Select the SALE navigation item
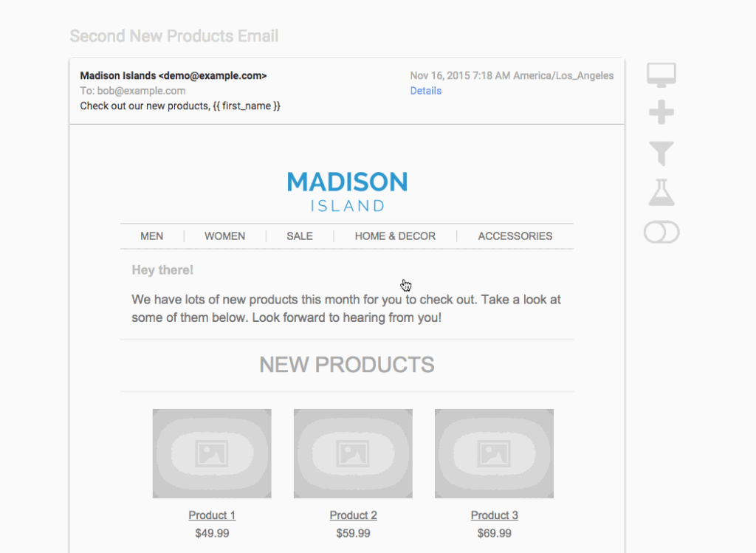The width and height of the screenshot is (756, 553). [300, 236]
